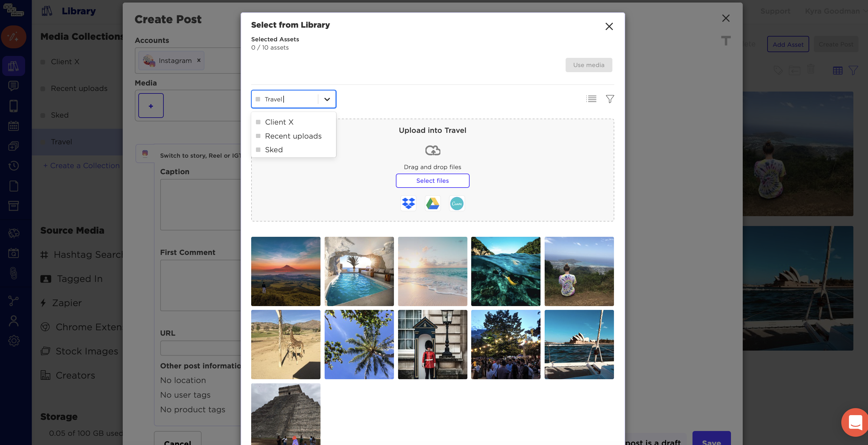Open the inbox messages sidebar icon

tap(13, 86)
